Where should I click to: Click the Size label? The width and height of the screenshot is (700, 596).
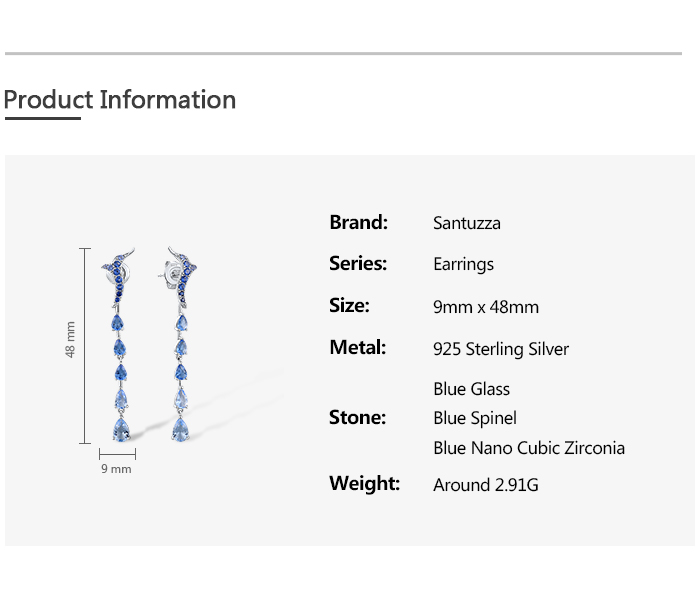[x=349, y=306]
